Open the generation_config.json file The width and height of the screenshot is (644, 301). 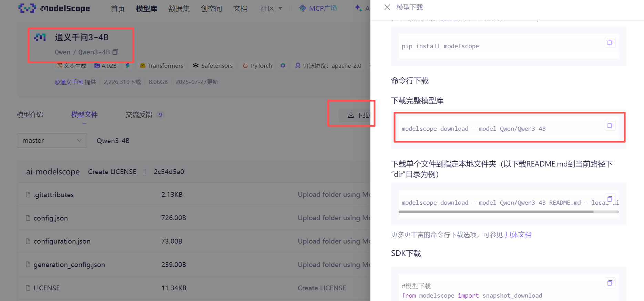coord(69,265)
